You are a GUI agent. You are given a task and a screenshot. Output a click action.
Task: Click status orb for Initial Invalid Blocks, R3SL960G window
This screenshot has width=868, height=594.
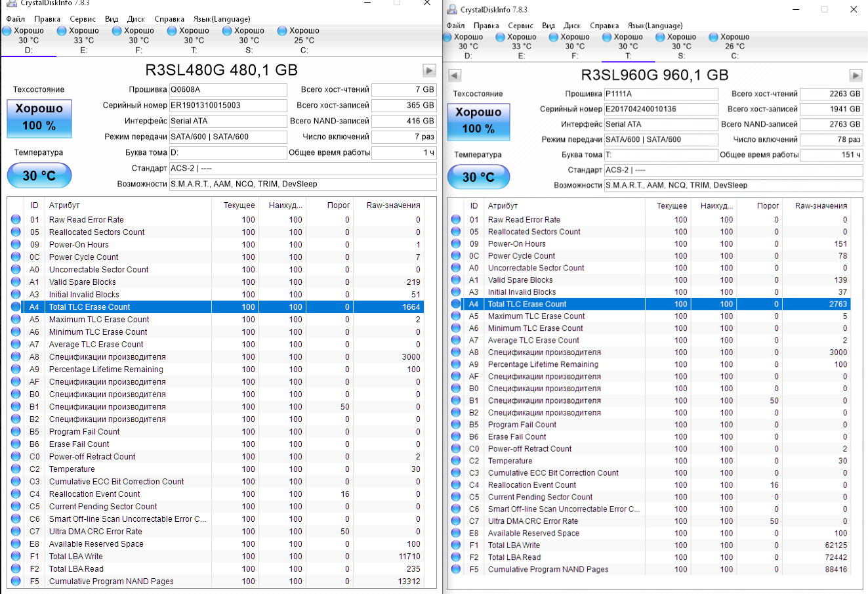[x=456, y=292]
